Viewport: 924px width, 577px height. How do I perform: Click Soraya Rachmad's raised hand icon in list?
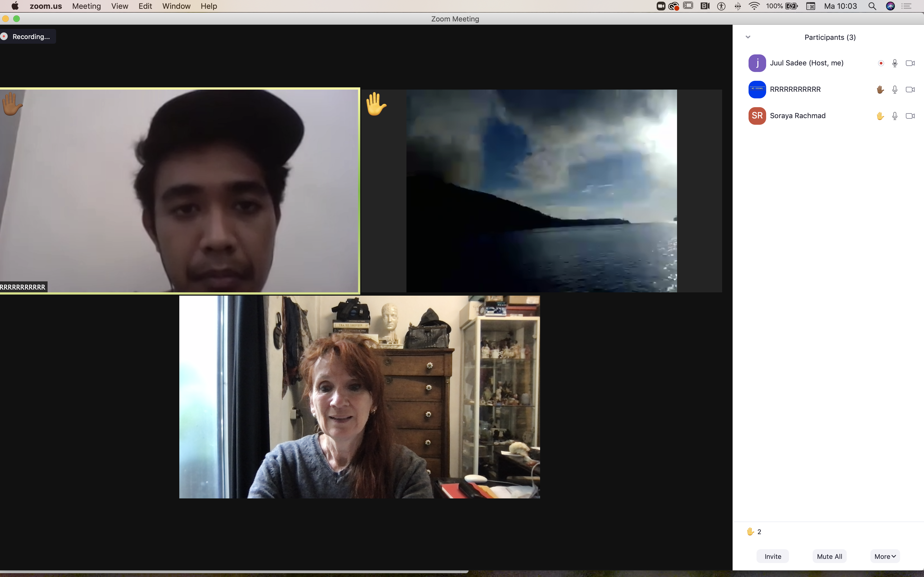coord(880,116)
